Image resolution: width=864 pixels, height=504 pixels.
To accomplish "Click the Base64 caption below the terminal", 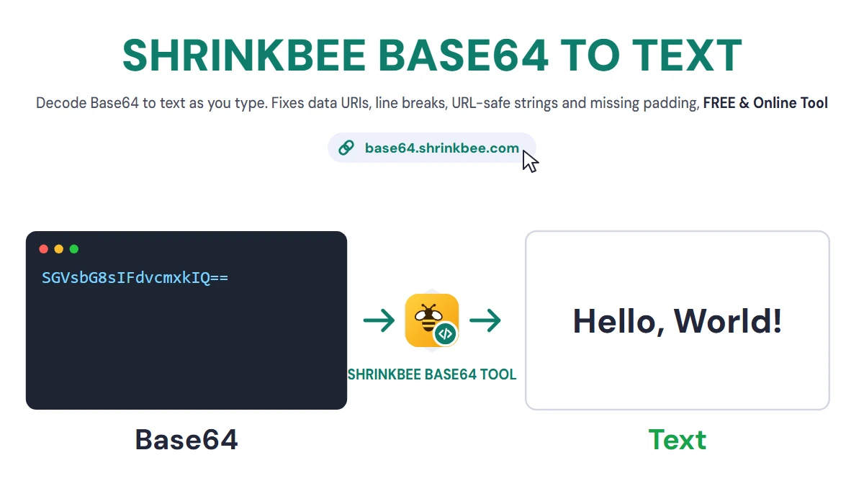I will (186, 439).
